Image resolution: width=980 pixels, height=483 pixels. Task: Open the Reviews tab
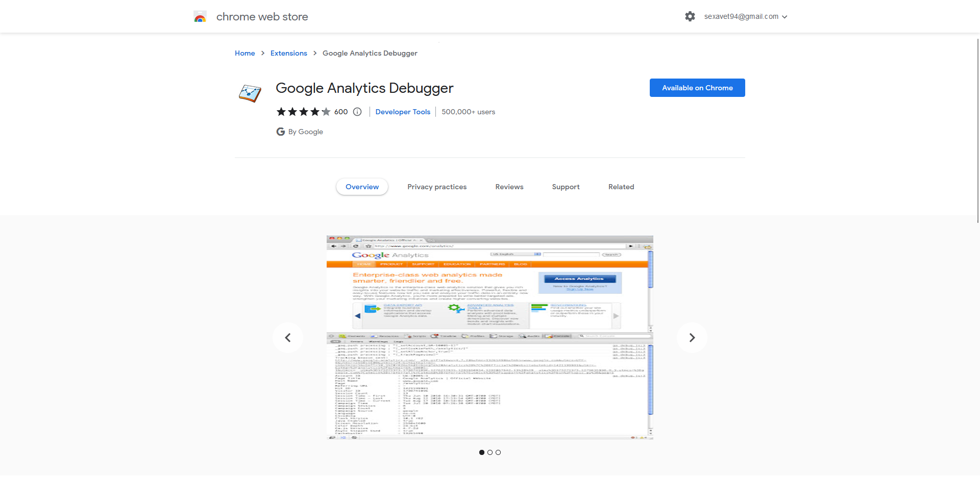point(509,187)
